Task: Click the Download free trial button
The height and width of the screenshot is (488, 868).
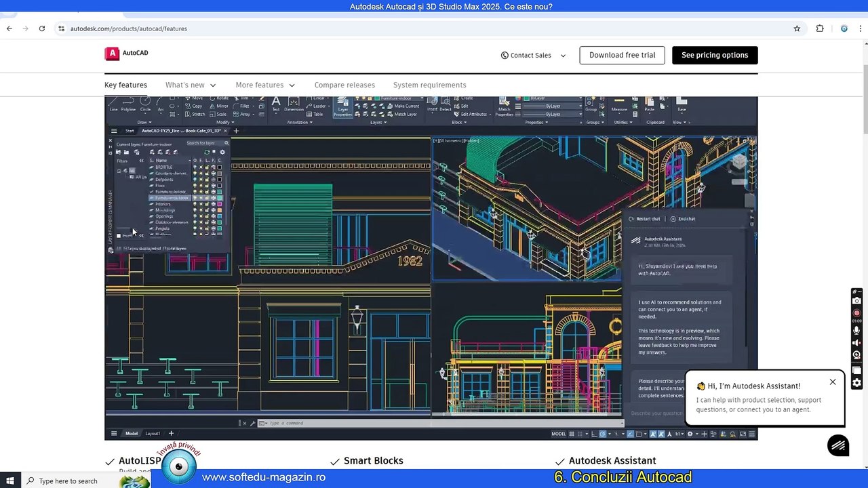Action: tap(622, 56)
